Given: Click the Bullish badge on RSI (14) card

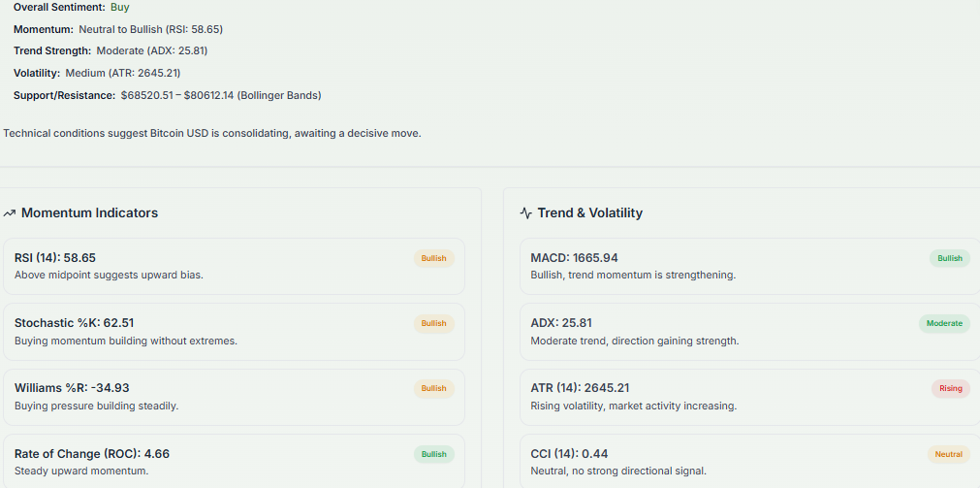Looking at the screenshot, I should [x=433, y=258].
